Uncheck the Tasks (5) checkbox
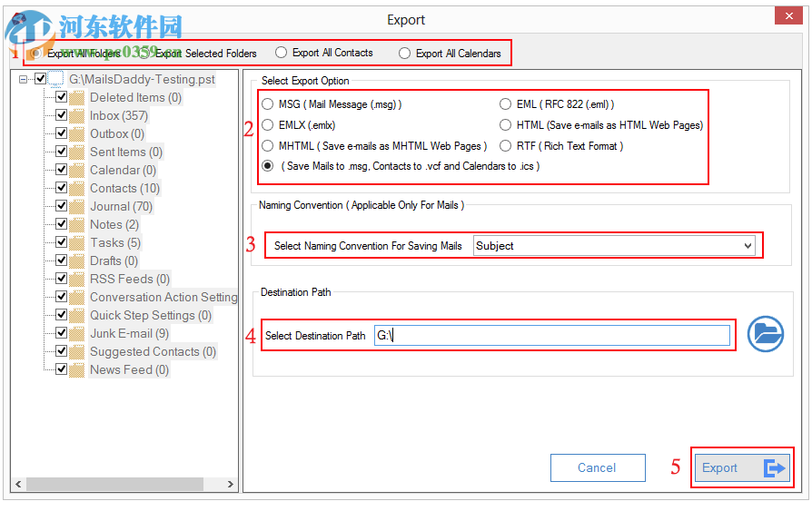The image size is (812, 511). (x=61, y=241)
